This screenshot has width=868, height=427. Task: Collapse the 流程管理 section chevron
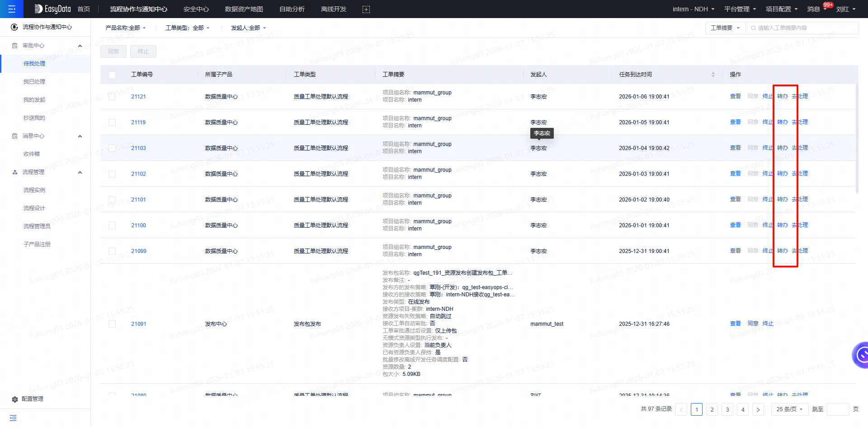pos(80,172)
